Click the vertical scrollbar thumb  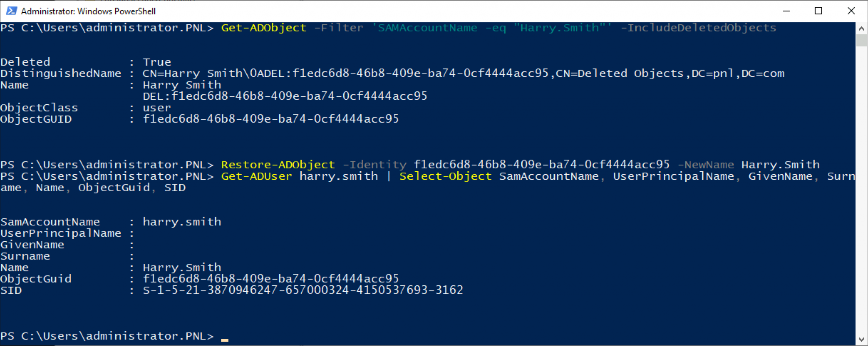click(x=861, y=40)
